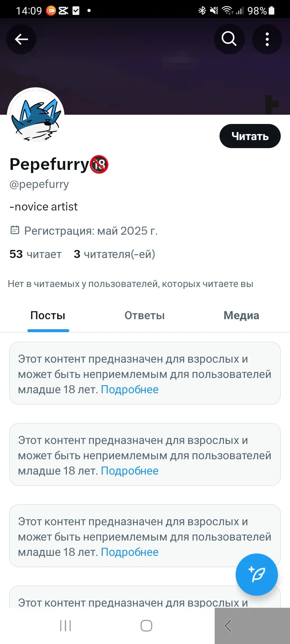Screen dimensions: 290x644
Task: Open the three-dot overflow menu
Action: (x=267, y=39)
